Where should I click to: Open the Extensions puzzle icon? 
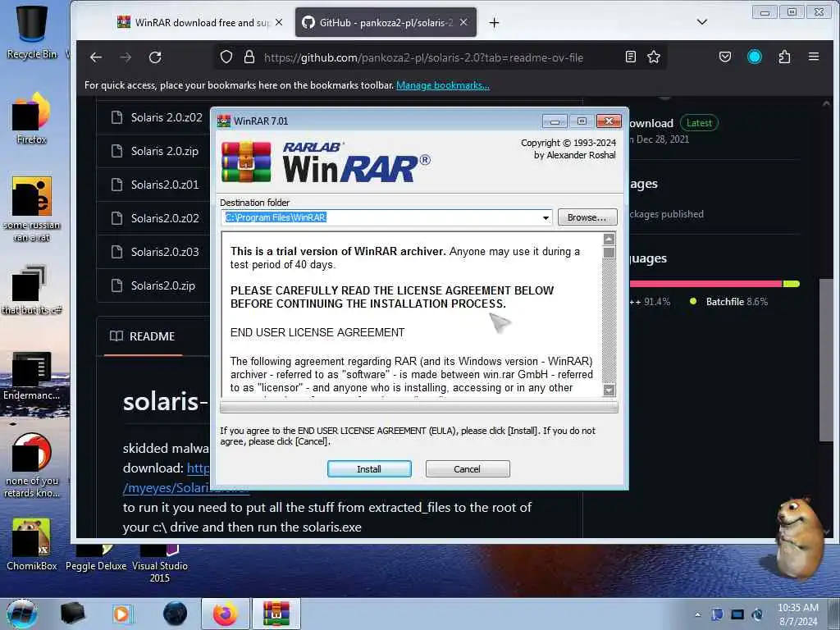coord(784,57)
